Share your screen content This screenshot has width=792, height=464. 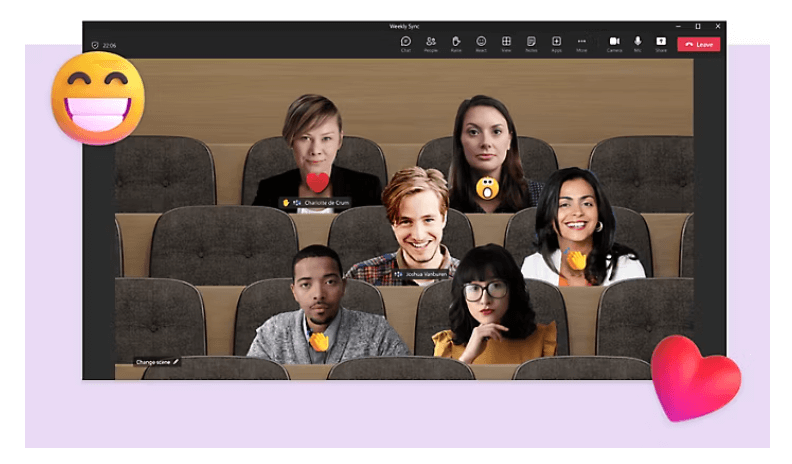tap(661, 43)
